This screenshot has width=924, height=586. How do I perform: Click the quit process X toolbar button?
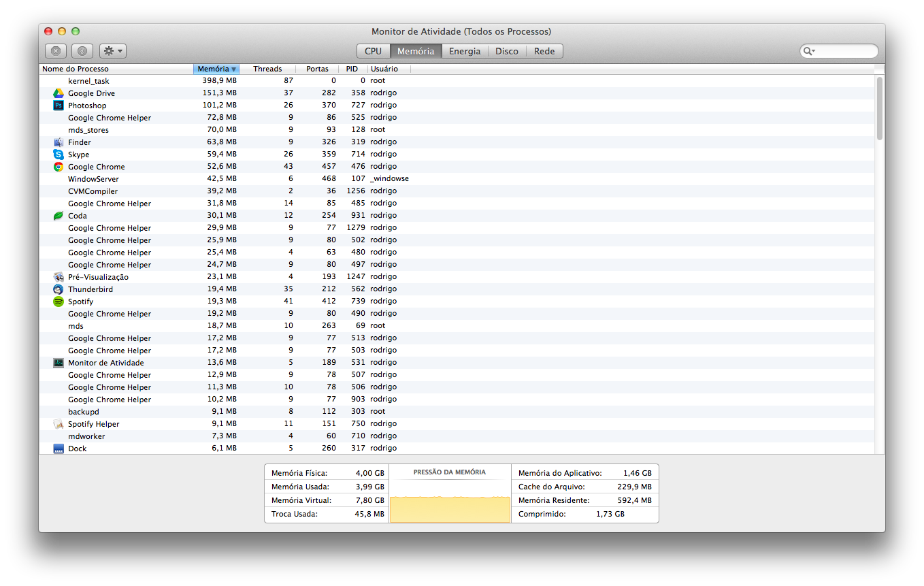coord(56,51)
